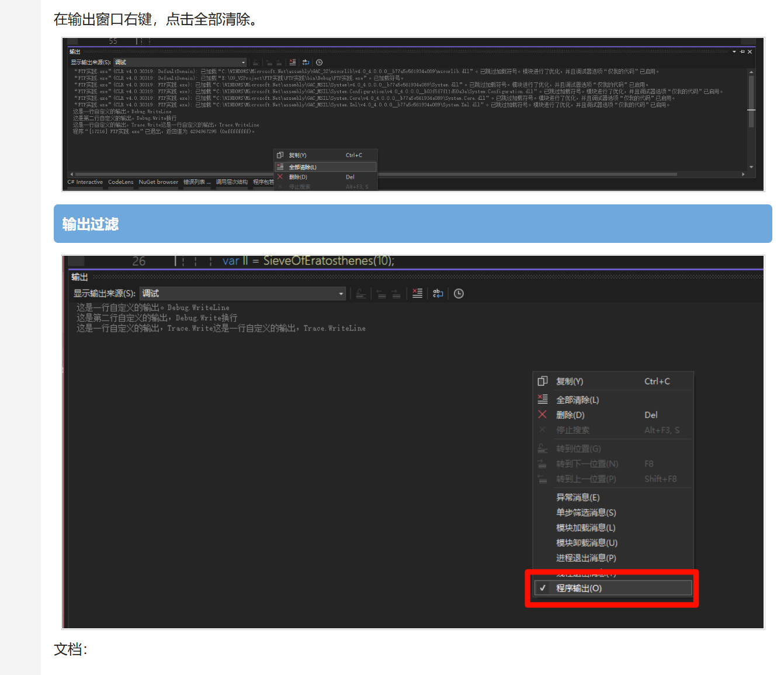Click the red X Delete icon in the menu
This screenshot has width=784, height=675.
pos(542,415)
